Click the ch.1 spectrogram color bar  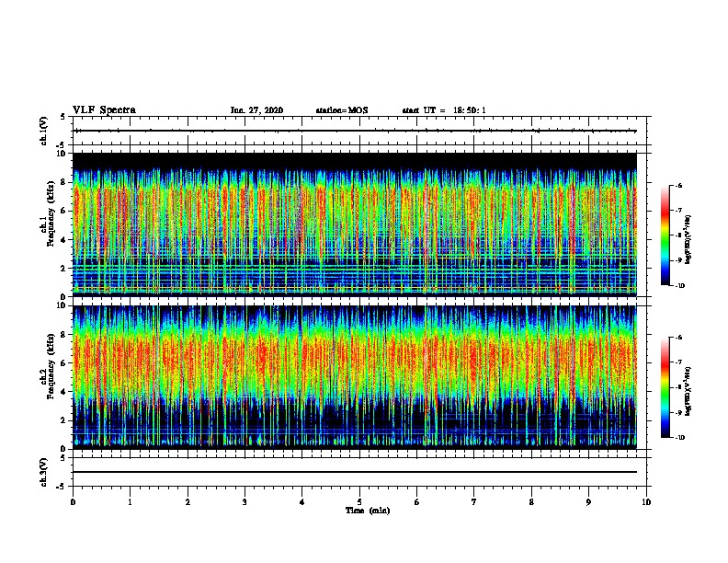pos(665,236)
